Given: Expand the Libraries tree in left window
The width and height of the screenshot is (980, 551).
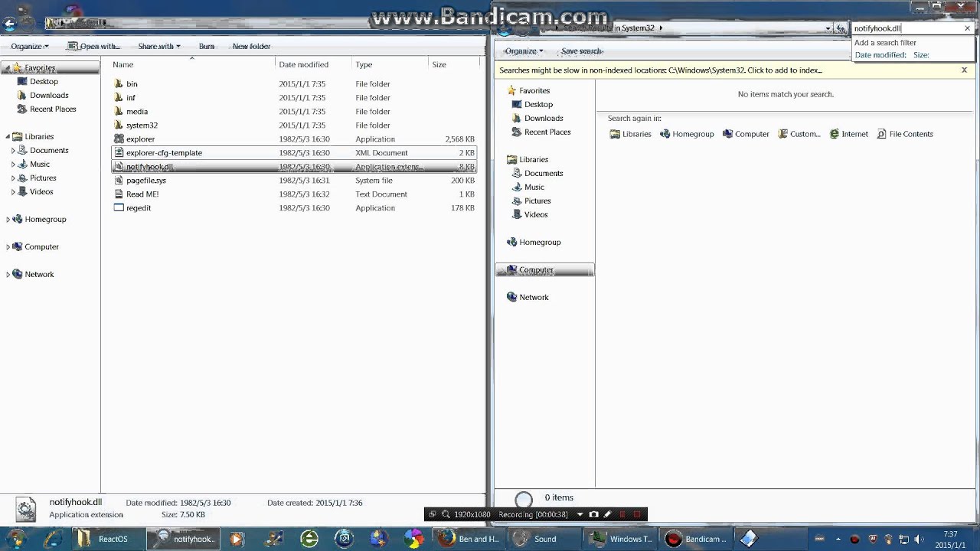Looking at the screenshot, I should click(x=8, y=137).
